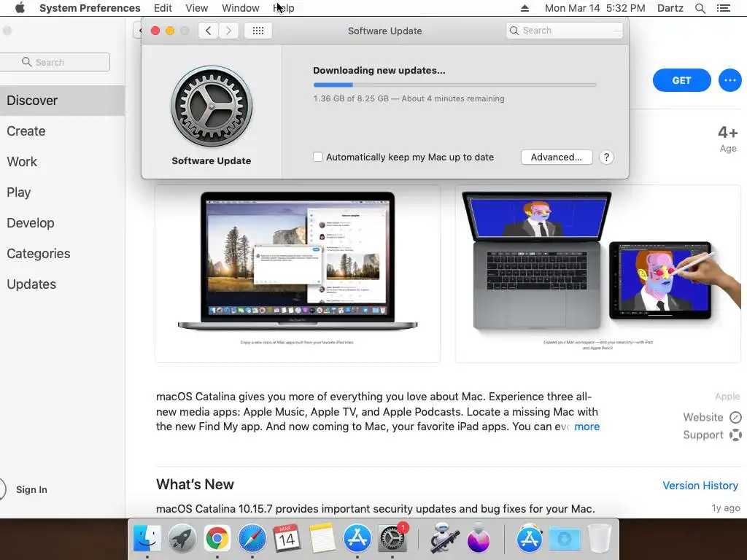Open the developer Website link
The width and height of the screenshot is (747, 560).
[x=712, y=417]
